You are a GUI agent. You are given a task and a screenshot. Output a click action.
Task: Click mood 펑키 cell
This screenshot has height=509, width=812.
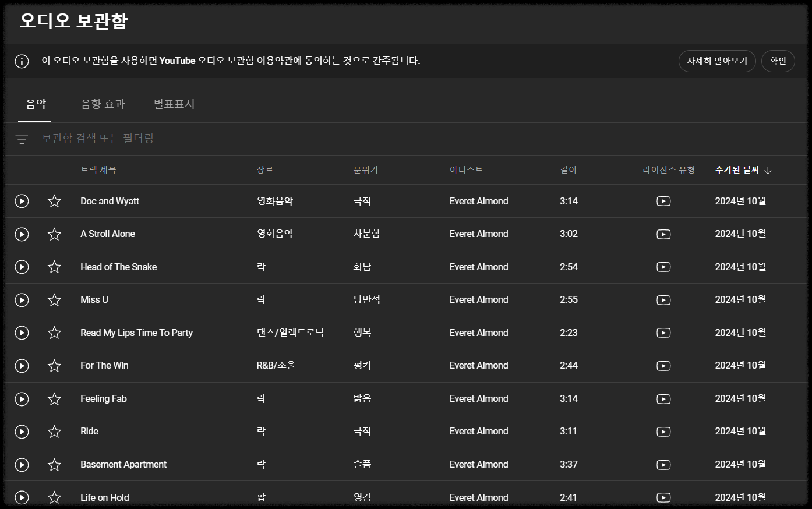(x=362, y=366)
